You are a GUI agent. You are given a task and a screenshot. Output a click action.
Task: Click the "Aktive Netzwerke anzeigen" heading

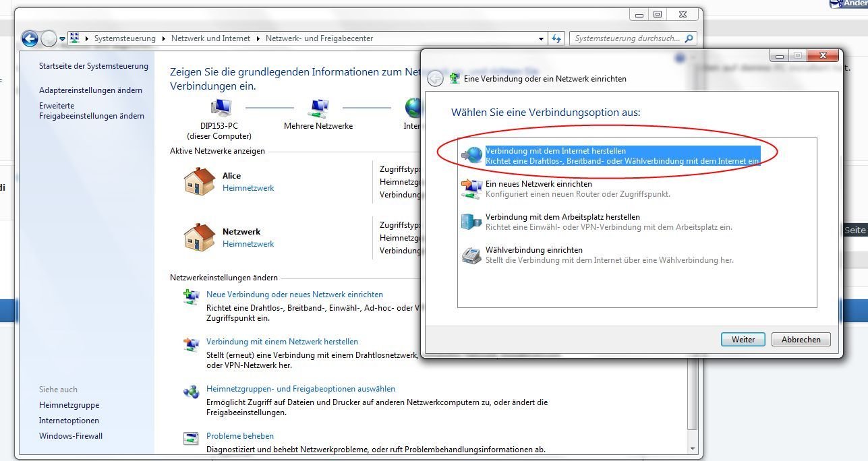217,151
